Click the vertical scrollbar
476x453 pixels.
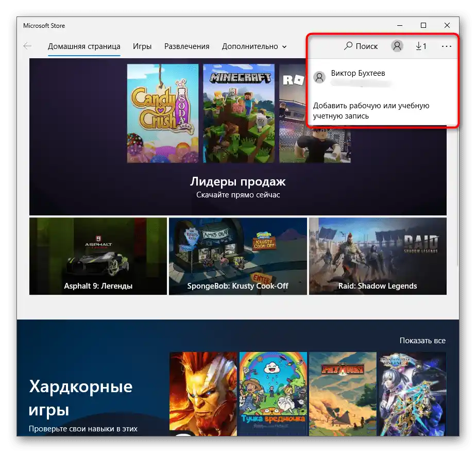pos(457,197)
